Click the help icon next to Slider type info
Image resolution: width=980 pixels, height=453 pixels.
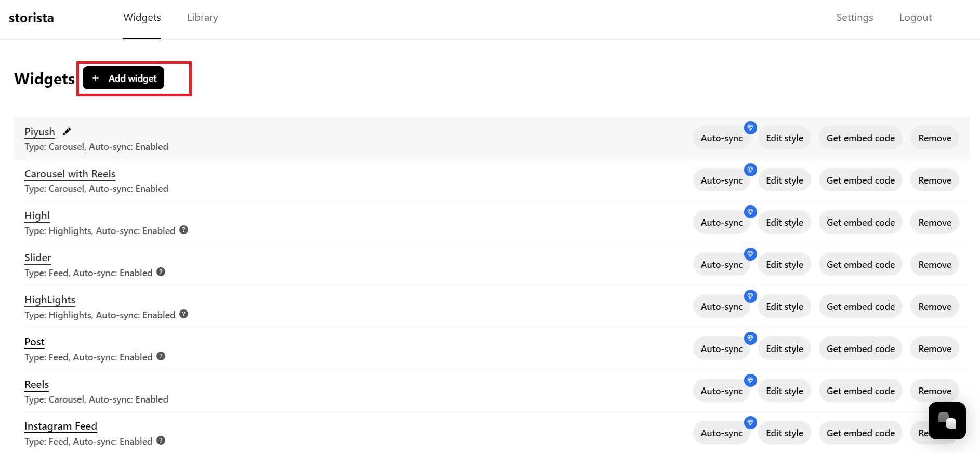pos(161,272)
